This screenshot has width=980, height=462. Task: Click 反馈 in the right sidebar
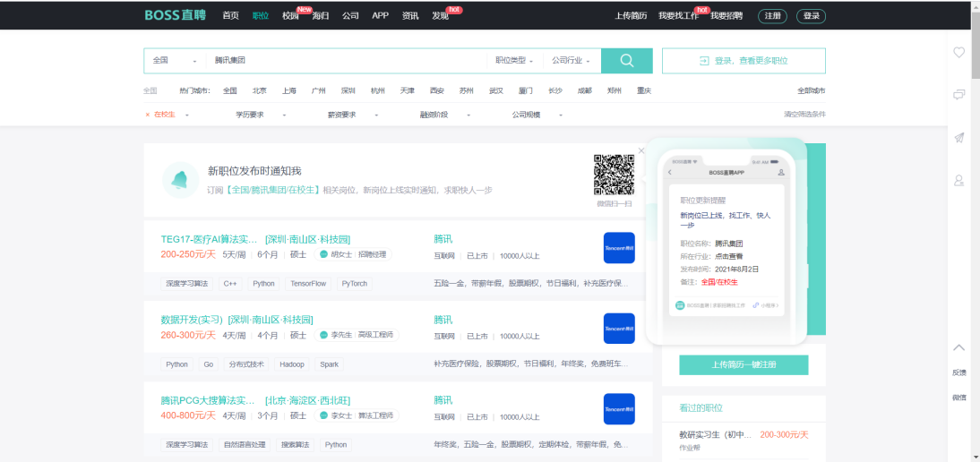959,372
